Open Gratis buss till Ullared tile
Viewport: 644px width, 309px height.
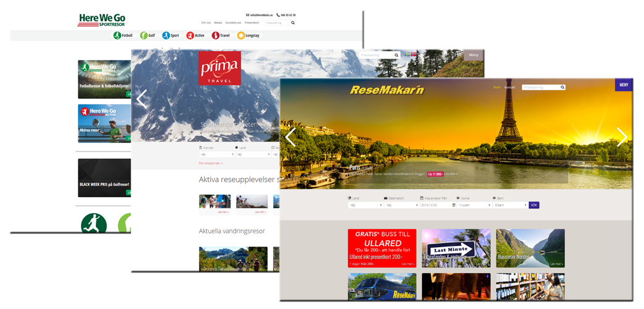[x=382, y=248]
